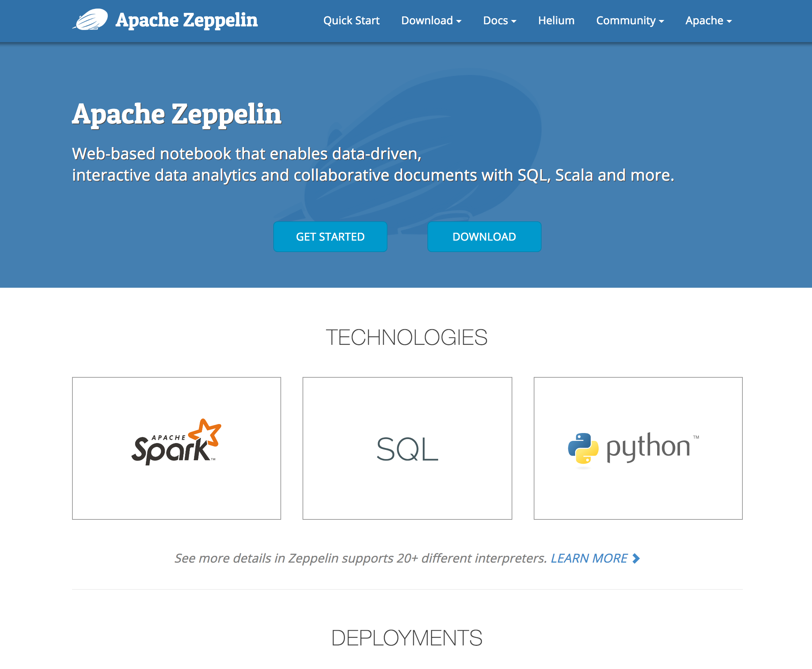Click the chevron arrow after LEARN MORE
This screenshot has height=669, width=812.
point(636,558)
